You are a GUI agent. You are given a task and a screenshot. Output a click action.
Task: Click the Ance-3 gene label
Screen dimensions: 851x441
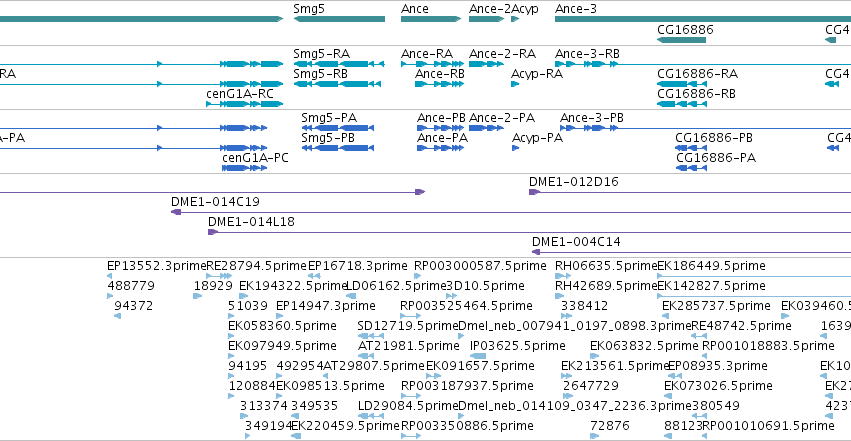pyautogui.click(x=576, y=9)
